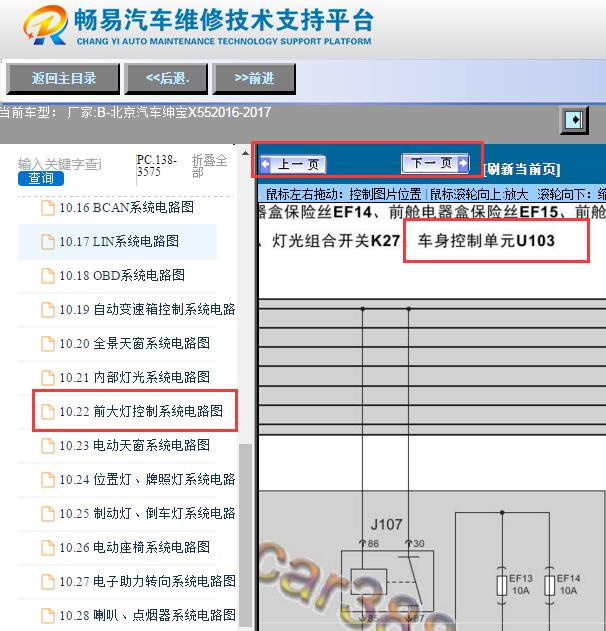Screen dimensions: 606x631
Task: Open 10.21 内部灯光系统电路图
Action: pos(134,377)
